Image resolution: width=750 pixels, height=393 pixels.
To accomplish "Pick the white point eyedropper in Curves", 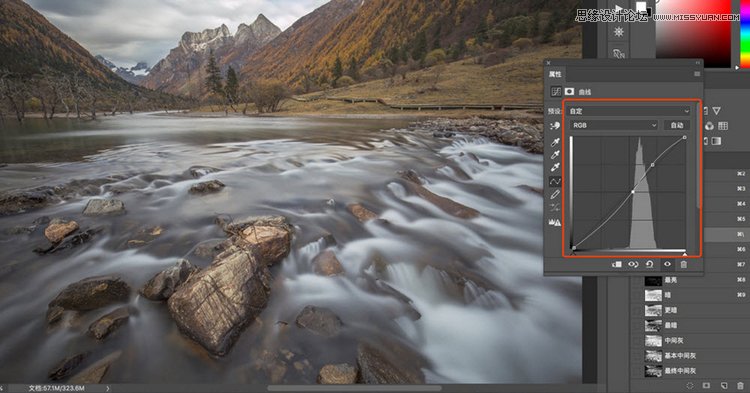I will coord(555,167).
